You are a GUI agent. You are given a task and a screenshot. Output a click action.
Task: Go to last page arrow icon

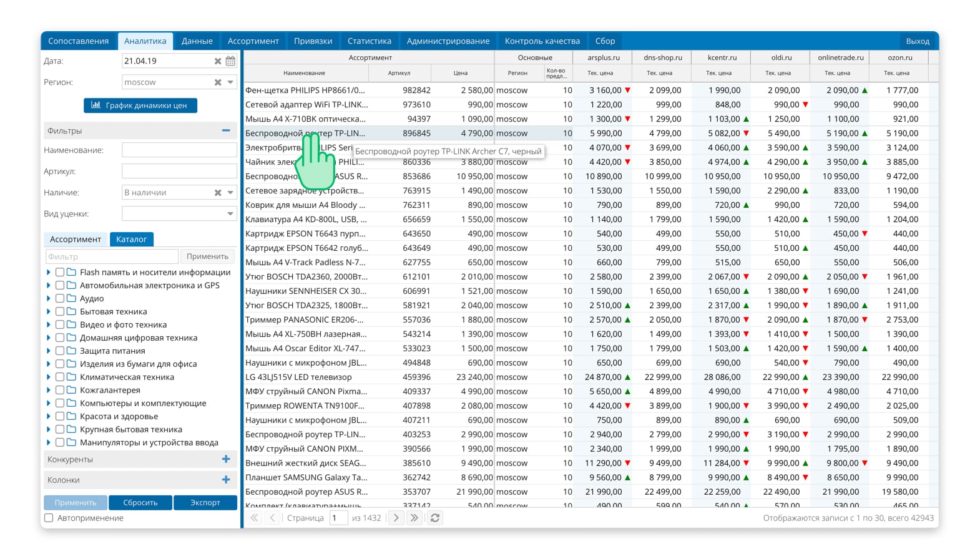point(414,518)
